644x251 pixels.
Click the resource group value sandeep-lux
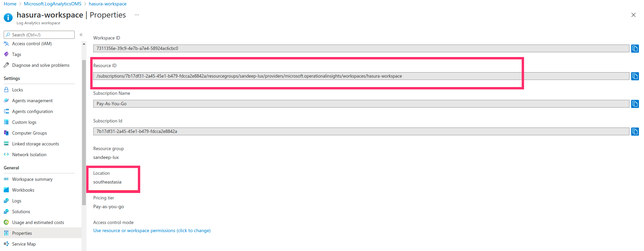[106, 157]
